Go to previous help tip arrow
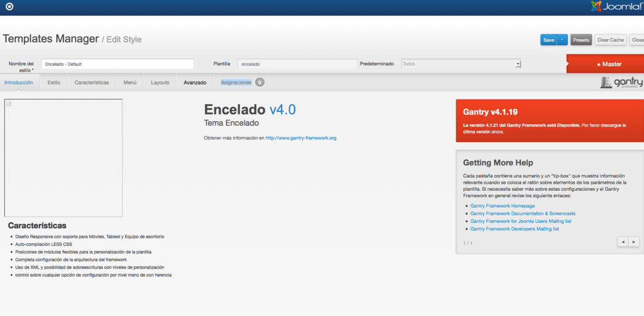The width and height of the screenshot is (644, 316). point(623,242)
